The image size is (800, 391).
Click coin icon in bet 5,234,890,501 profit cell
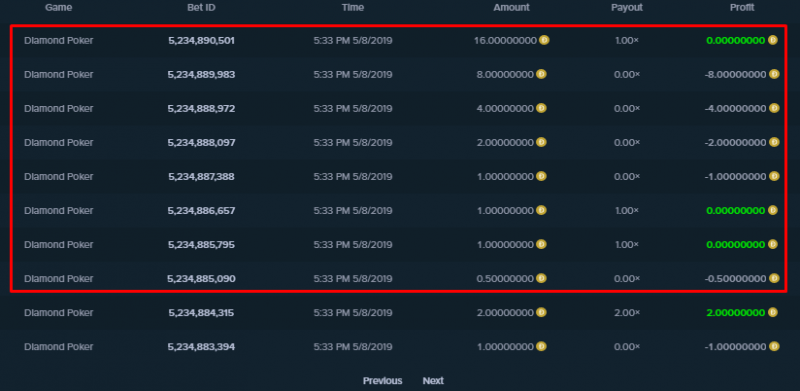773,40
